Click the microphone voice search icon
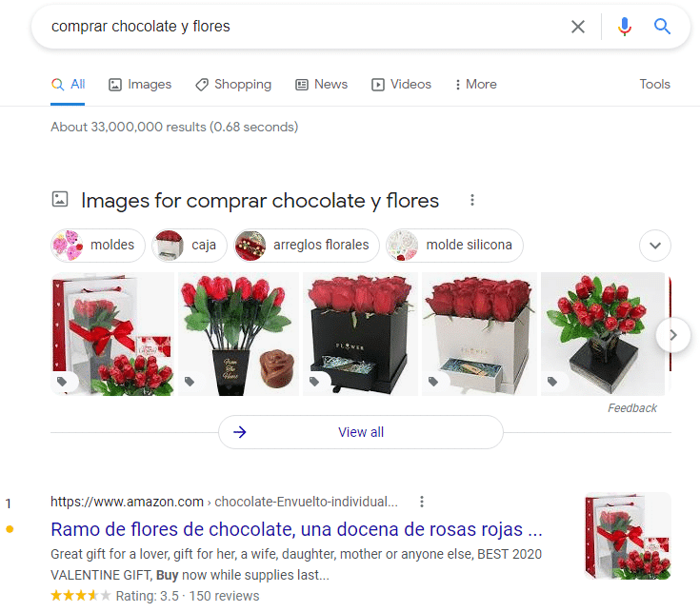The height and width of the screenshot is (612, 700). tap(625, 27)
